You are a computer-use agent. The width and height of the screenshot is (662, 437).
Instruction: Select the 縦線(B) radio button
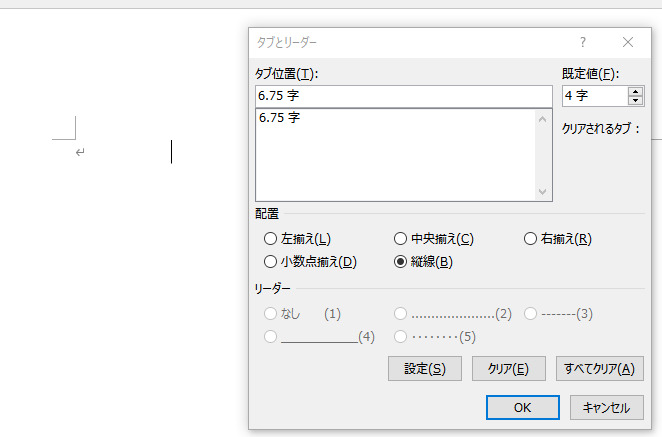(401, 262)
